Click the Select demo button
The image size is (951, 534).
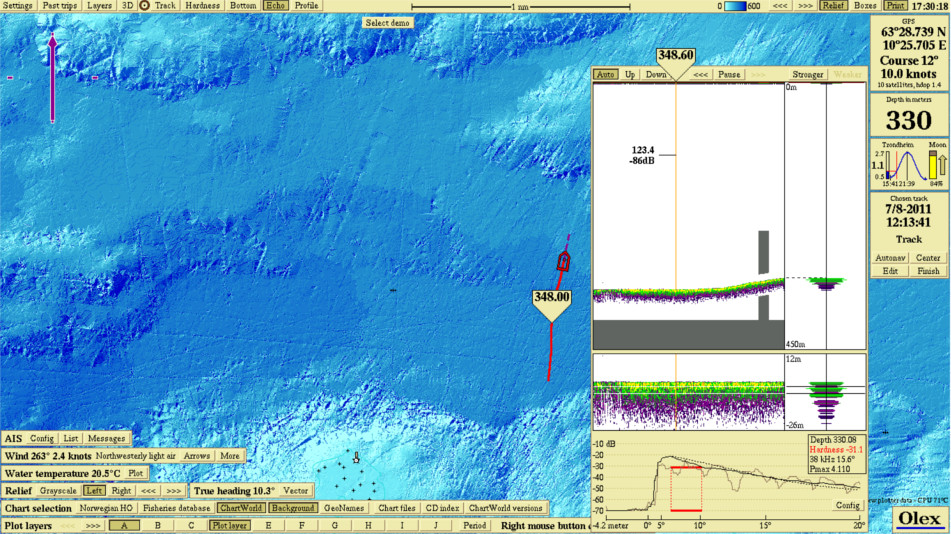point(388,22)
